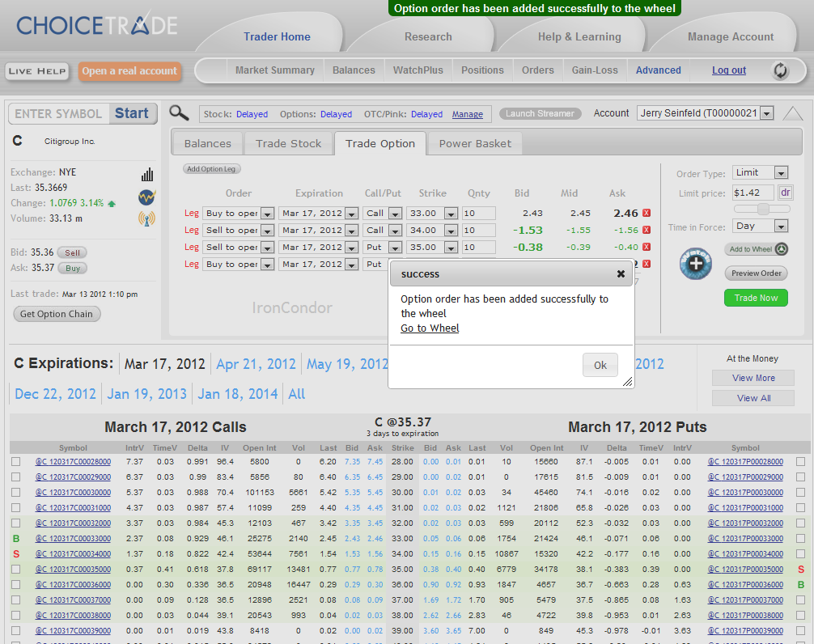Click Ok in the success dialog
The width and height of the screenshot is (814, 644).
tap(600, 365)
